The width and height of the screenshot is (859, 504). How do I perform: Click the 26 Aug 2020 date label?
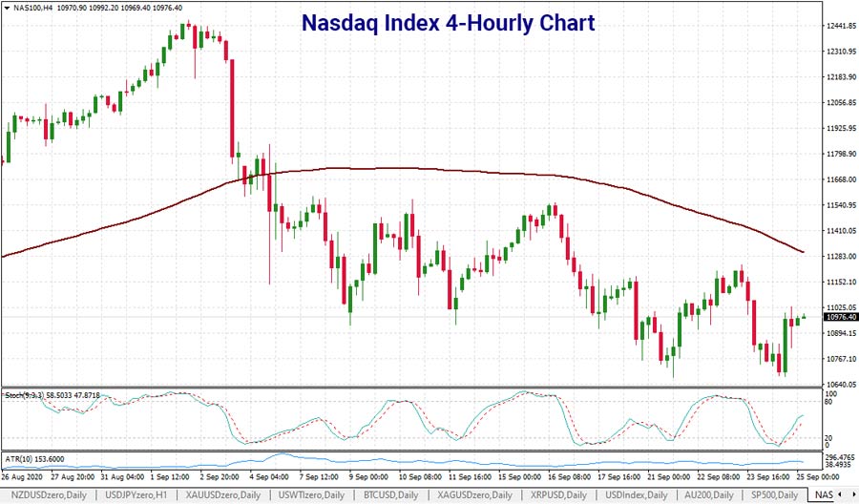coord(21,477)
